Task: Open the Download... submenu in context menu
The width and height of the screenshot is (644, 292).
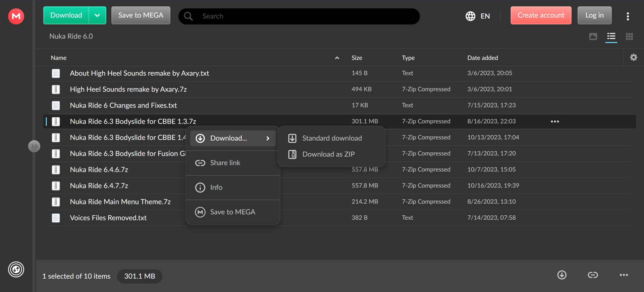Action: coord(233,138)
